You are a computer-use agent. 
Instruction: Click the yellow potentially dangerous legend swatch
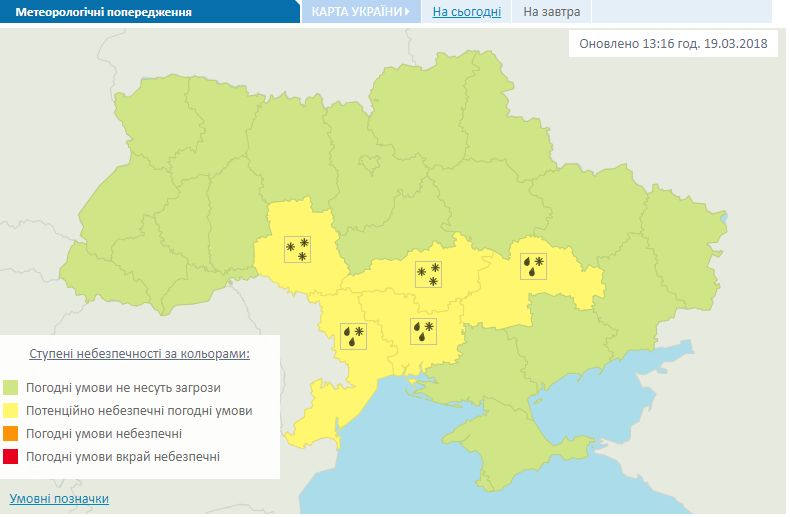[11, 411]
